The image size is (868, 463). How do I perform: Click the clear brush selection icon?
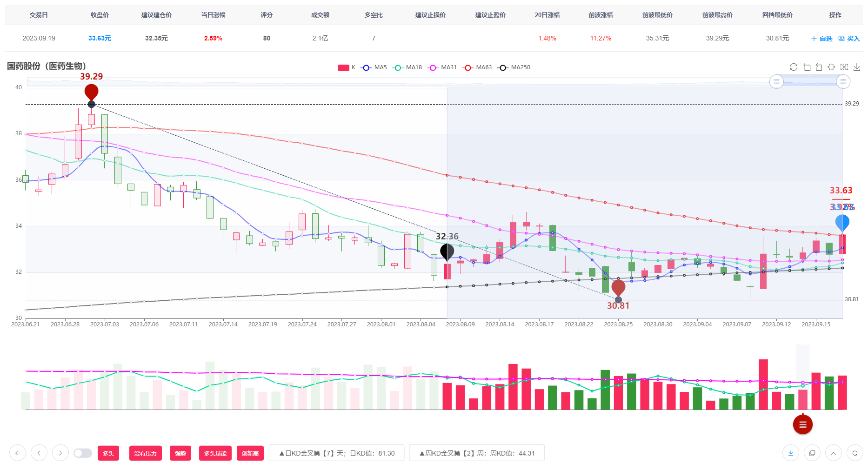tap(844, 67)
